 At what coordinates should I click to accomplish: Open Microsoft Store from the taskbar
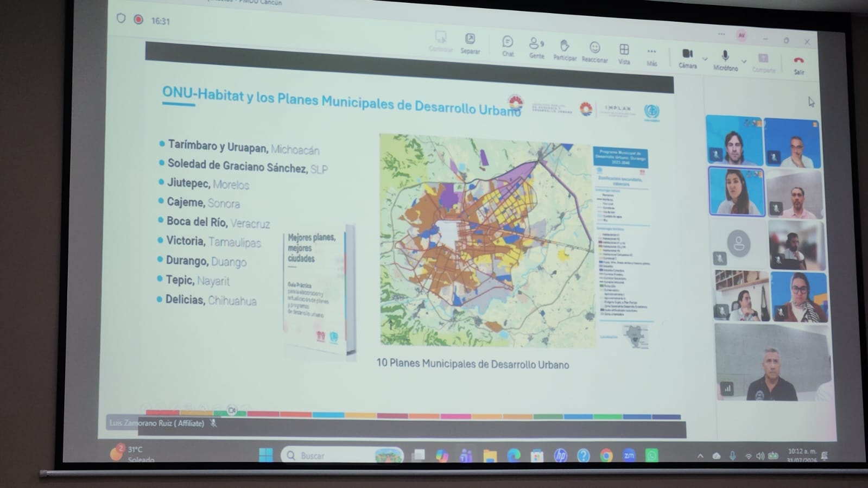coord(537,456)
